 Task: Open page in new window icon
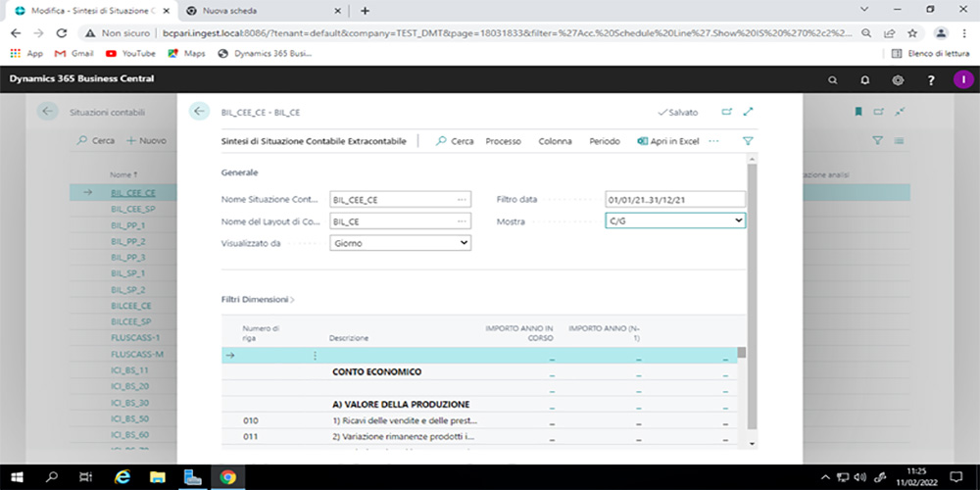click(726, 112)
